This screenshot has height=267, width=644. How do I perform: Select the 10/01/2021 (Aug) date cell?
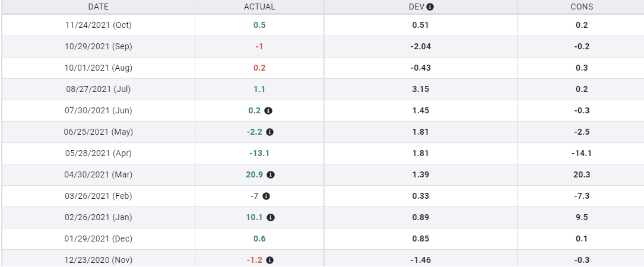(x=99, y=68)
